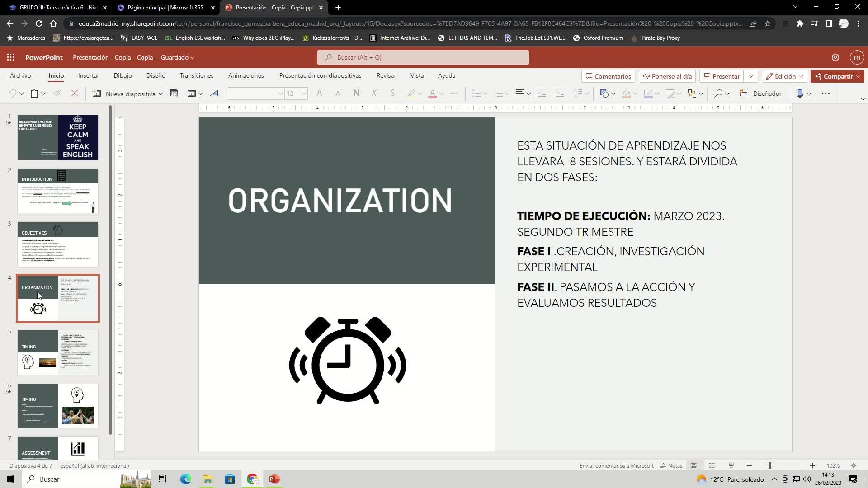Open the Transiciones tab
This screenshot has height=488, width=868.
pos(196,75)
